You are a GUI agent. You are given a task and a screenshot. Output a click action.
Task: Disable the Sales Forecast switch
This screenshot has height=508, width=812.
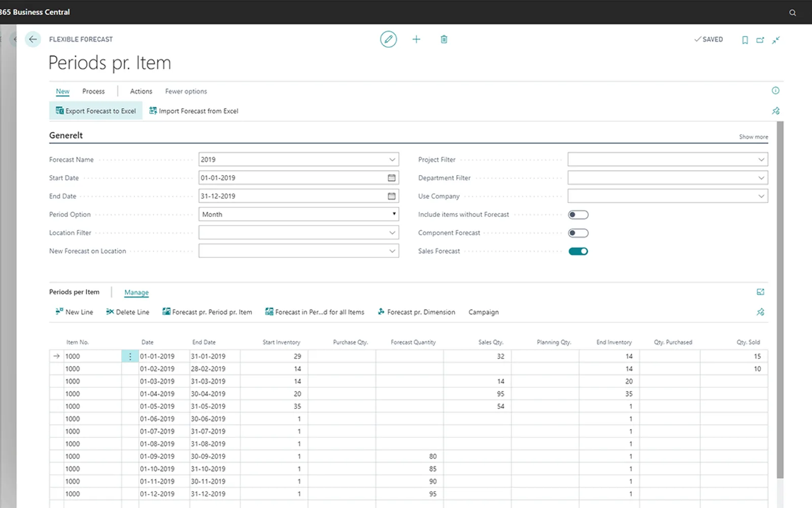[x=578, y=251]
